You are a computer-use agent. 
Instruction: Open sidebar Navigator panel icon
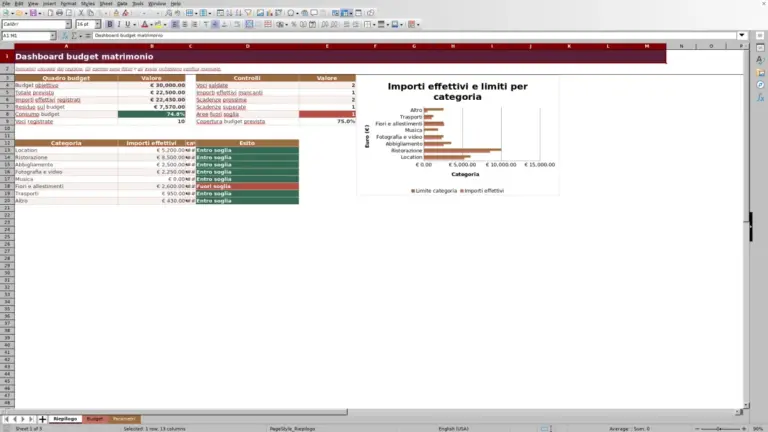pos(760,85)
